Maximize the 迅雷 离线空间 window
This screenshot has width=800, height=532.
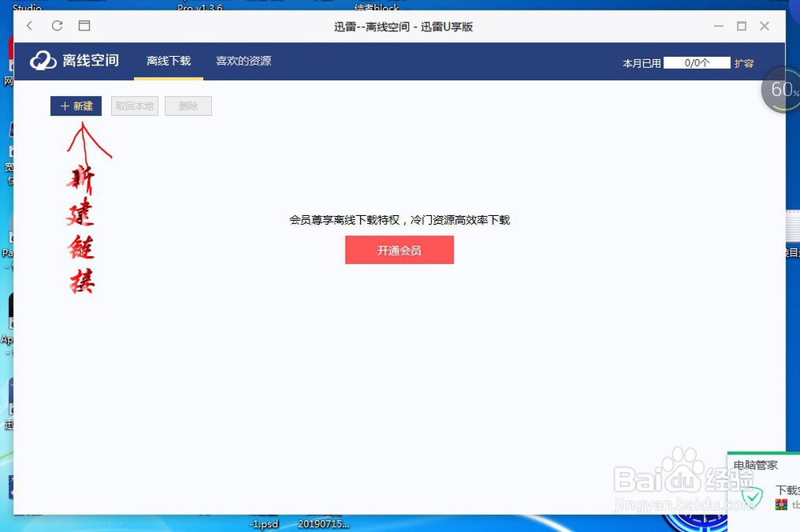(x=742, y=26)
